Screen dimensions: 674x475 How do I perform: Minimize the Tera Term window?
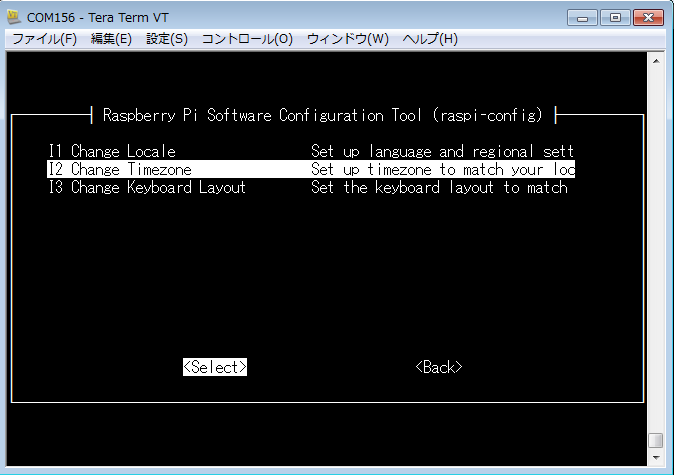coord(582,18)
